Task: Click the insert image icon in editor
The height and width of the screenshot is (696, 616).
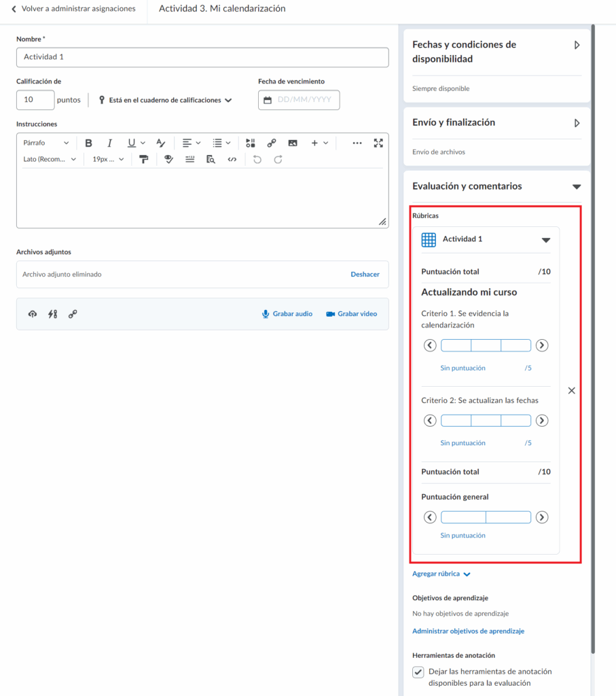Action: click(x=293, y=143)
